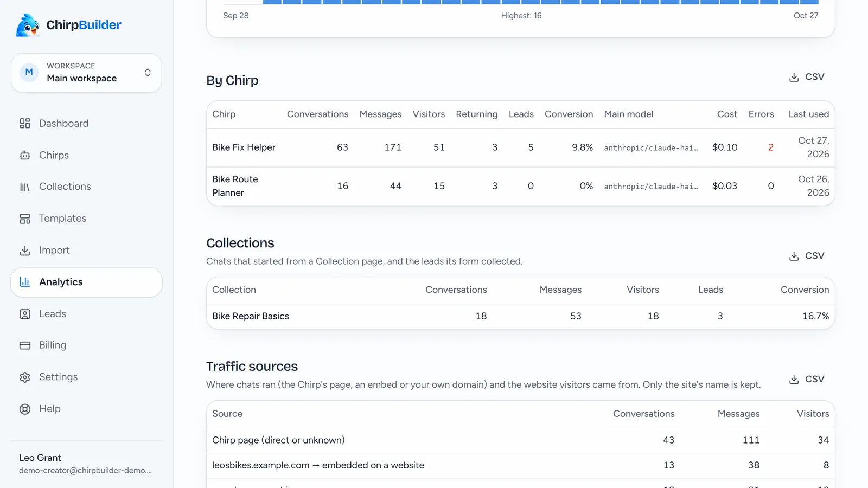Open the Billing page

click(x=86, y=345)
